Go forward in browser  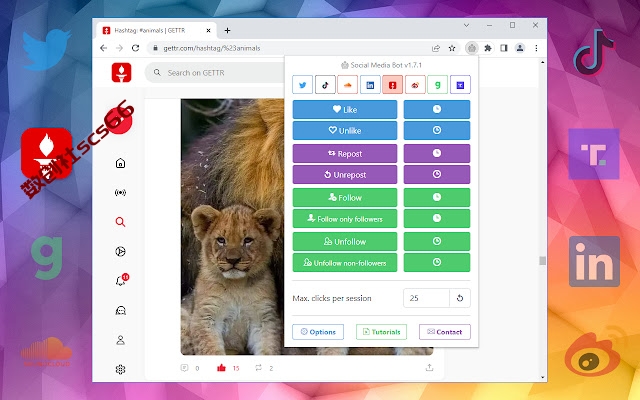120,48
